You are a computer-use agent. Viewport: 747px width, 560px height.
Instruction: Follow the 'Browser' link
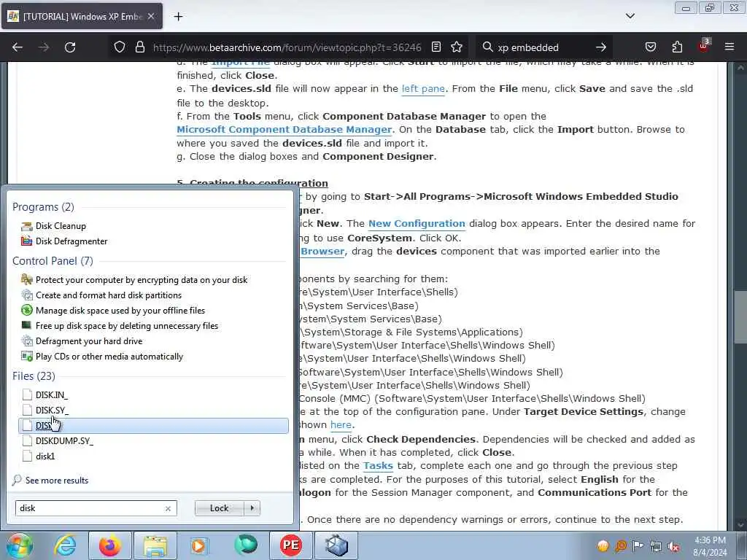point(322,251)
